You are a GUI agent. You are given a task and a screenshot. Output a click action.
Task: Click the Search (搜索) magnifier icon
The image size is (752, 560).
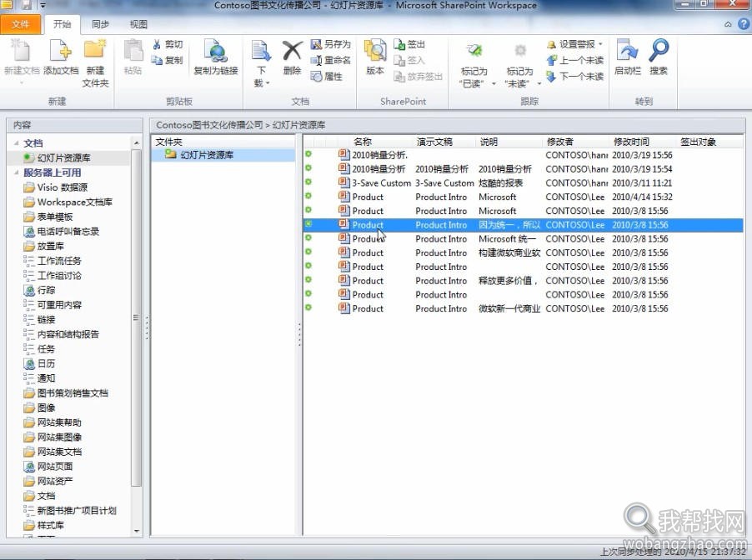coord(659,51)
